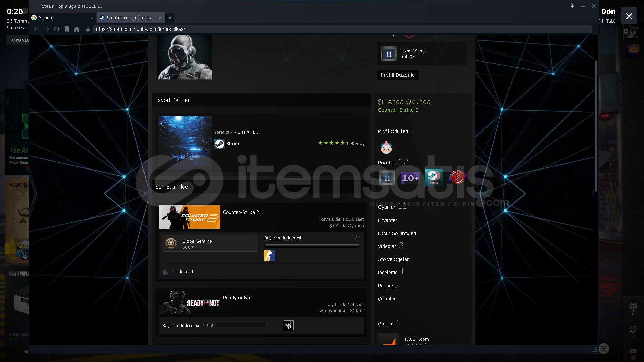Open the İnceleme 1 sidebar link
Screen dimensions: 644x362
(x=391, y=272)
